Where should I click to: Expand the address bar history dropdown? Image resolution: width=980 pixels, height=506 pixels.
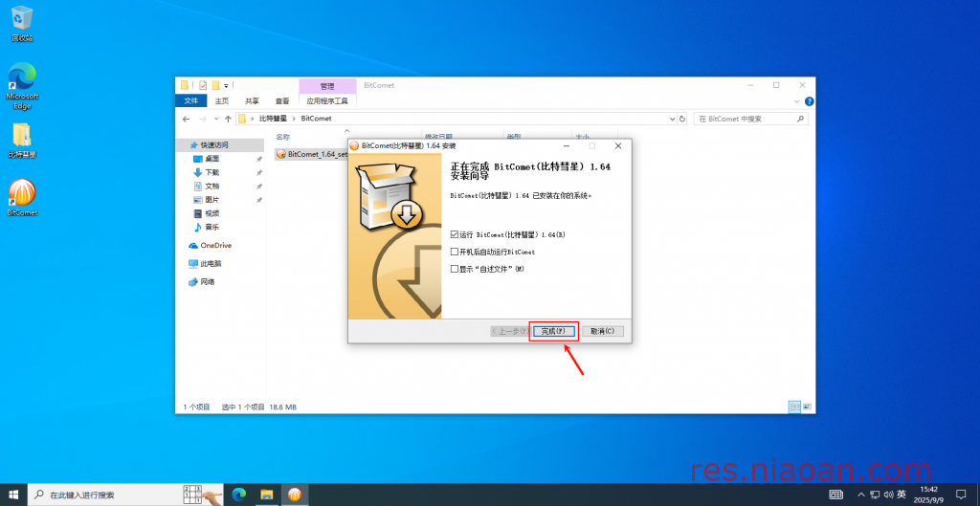coord(673,119)
